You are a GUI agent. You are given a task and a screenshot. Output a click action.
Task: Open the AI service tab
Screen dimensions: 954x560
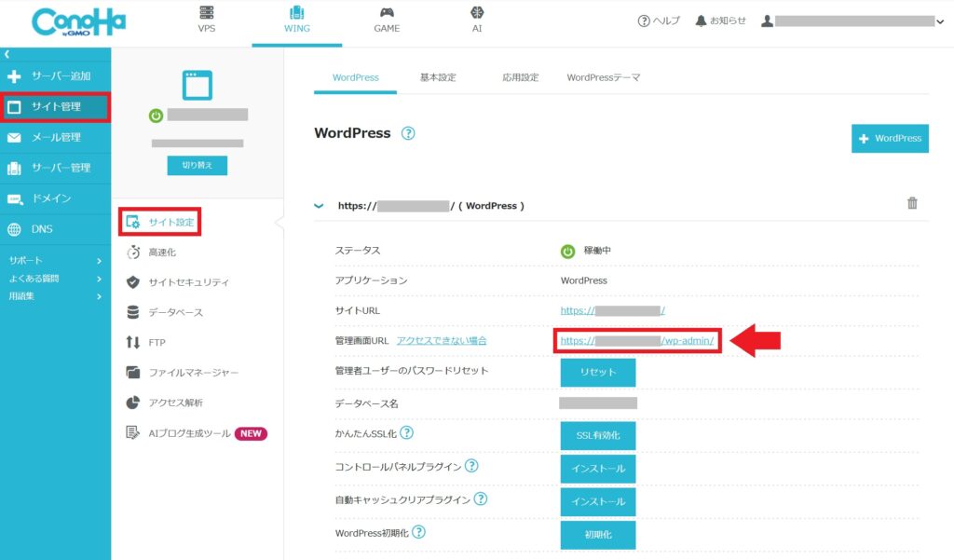(x=477, y=20)
